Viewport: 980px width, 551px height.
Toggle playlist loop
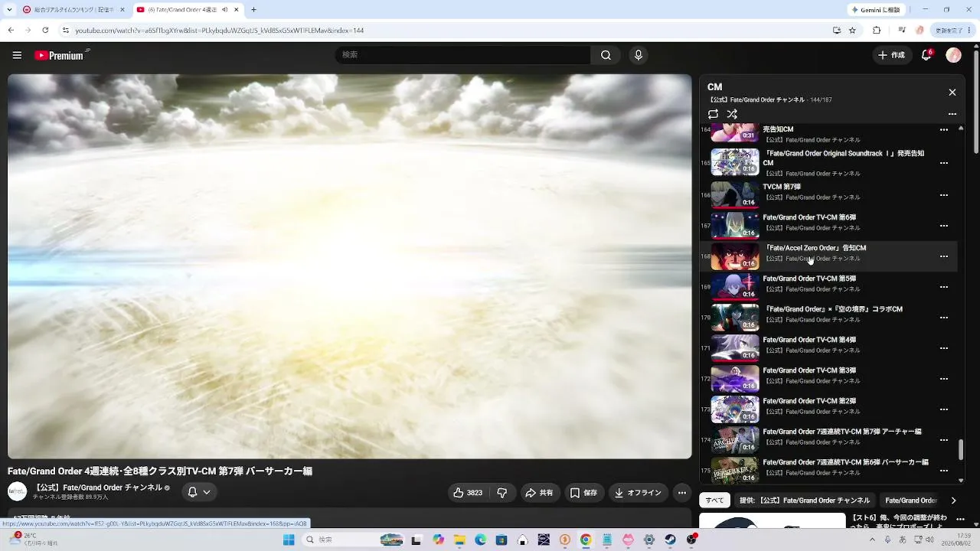coord(714,114)
